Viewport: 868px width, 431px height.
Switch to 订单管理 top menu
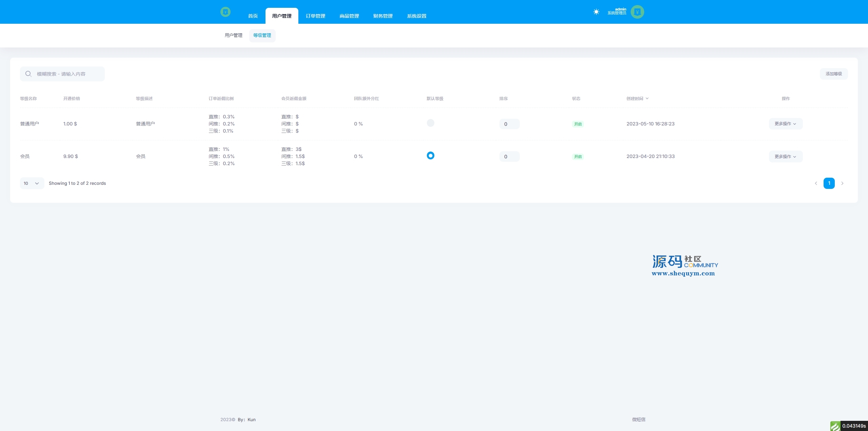point(315,16)
